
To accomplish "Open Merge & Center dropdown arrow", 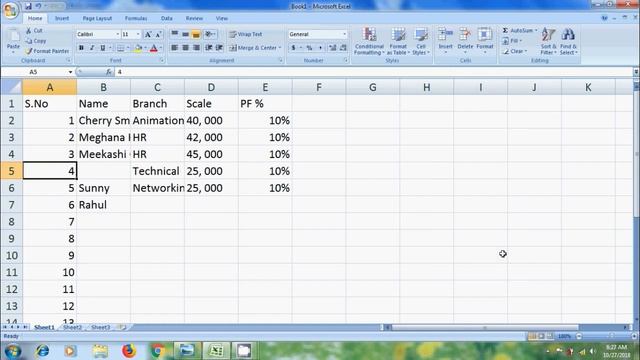I will 280,48.
